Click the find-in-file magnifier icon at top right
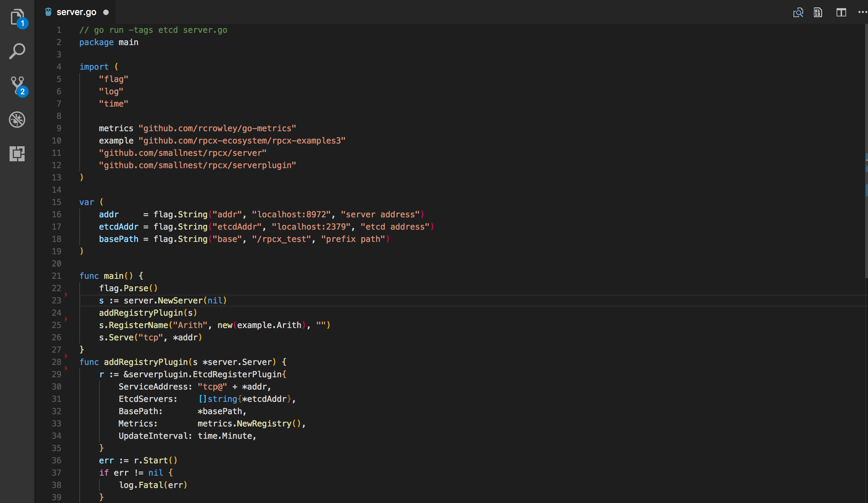Image resolution: width=868 pixels, height=503 pixels. pyautogui.click(x=798, y=12)
